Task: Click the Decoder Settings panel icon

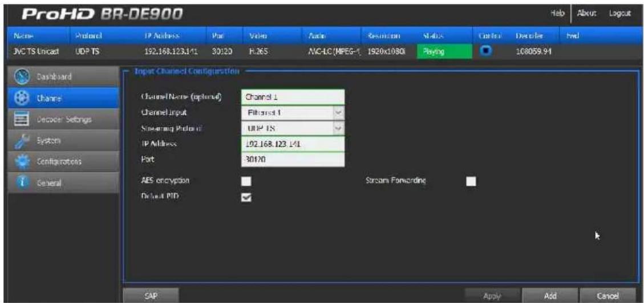Action: pos(21,119)
